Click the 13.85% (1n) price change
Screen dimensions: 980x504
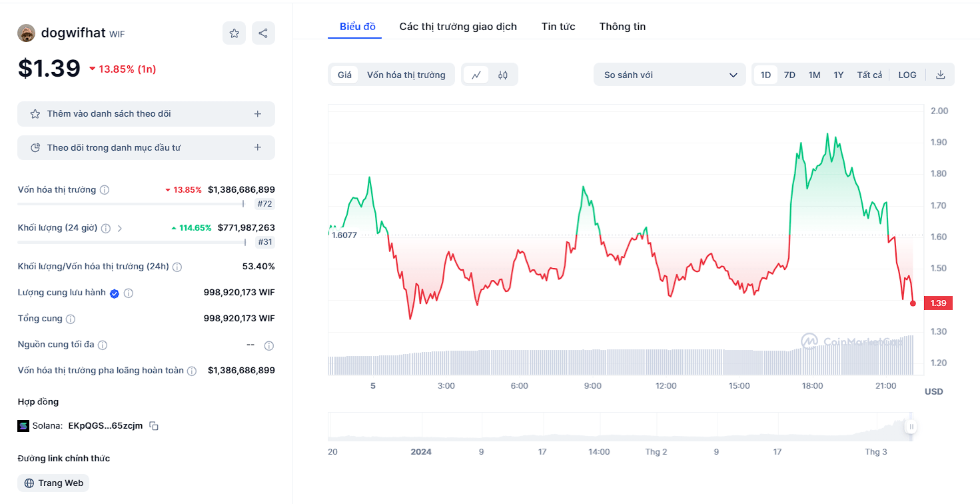tap(123, 69)
